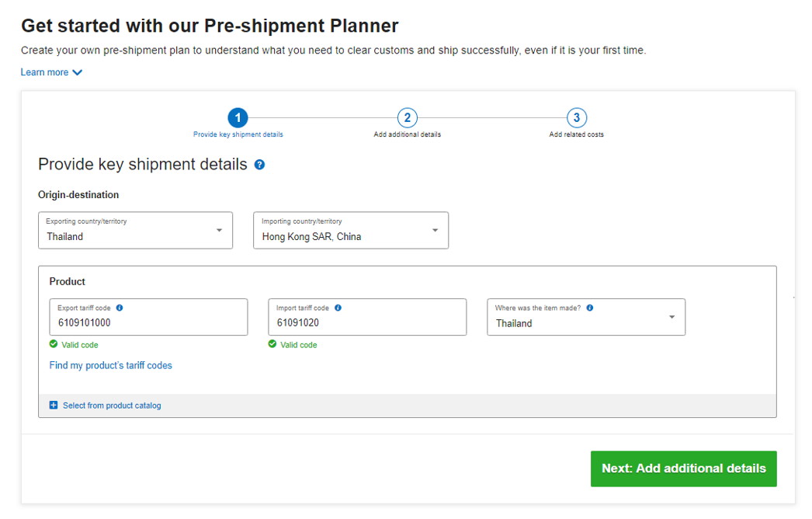Click Find my product's tariff codes link
Image resolution: width=812 pixels, height=519 pixels.
point(110,365)
